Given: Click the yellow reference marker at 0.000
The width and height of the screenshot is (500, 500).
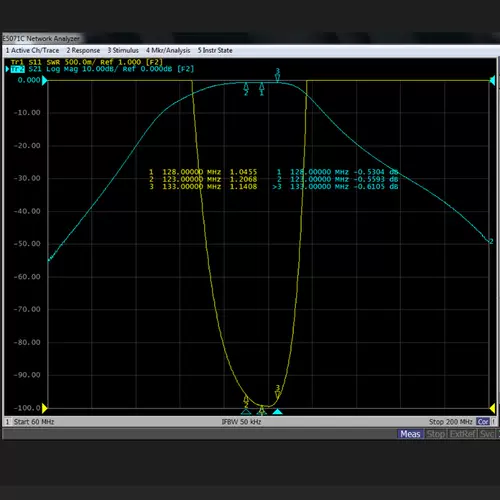Looking at the screenshot, I should tap(45, 80).
